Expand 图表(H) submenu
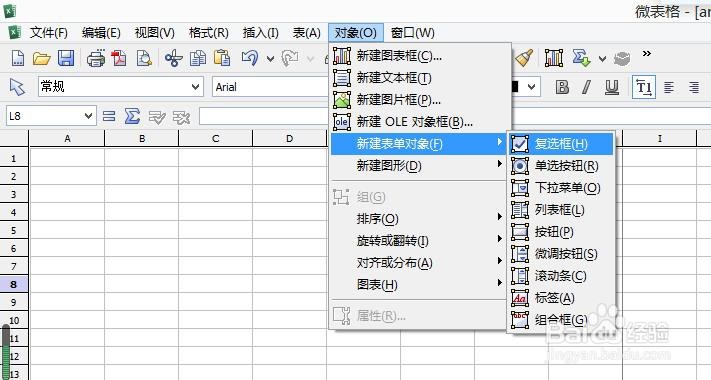Image resolution: width=711 pixels, height=380 pixels. [419, 285]
